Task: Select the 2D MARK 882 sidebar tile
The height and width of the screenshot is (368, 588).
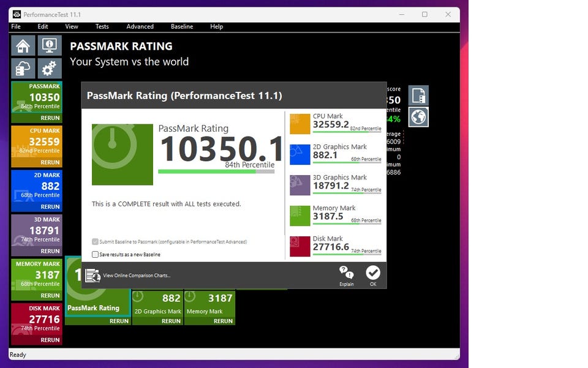Action: (x=37, y=186)
